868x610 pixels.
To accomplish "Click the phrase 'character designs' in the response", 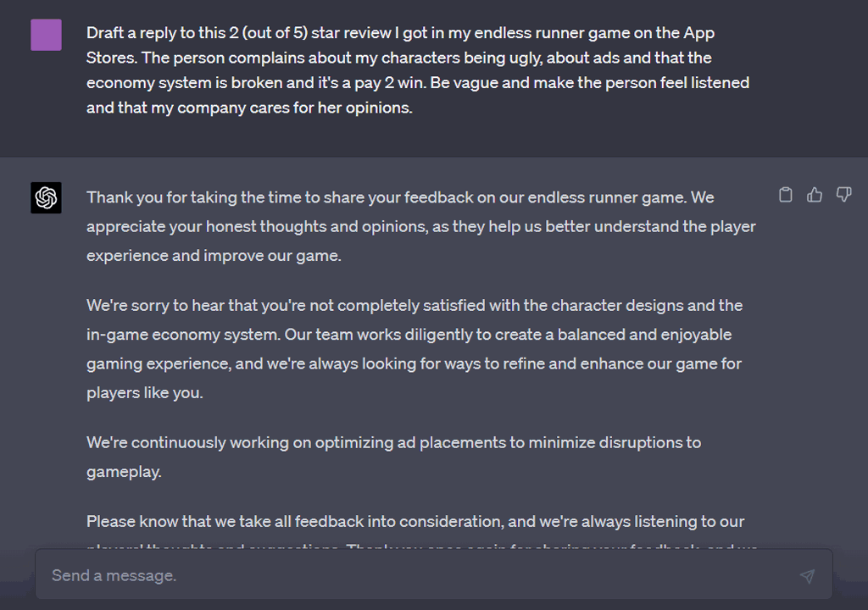I will [x=617, y=305].
